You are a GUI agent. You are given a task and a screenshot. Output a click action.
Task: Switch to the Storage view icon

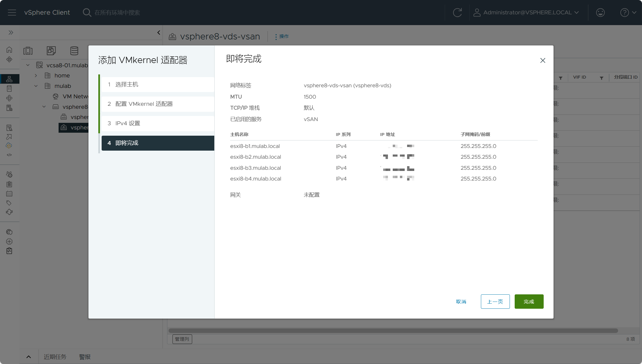(x=74, y=51)
